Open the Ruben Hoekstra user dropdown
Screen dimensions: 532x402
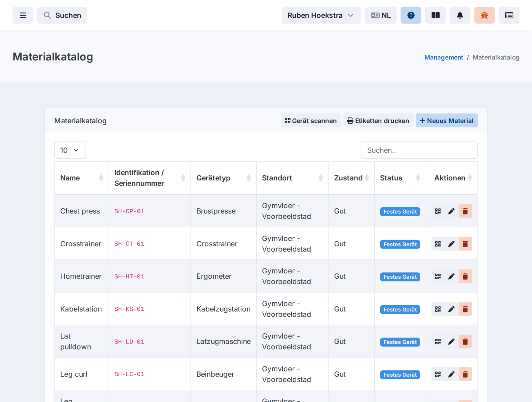pos(321,15)
